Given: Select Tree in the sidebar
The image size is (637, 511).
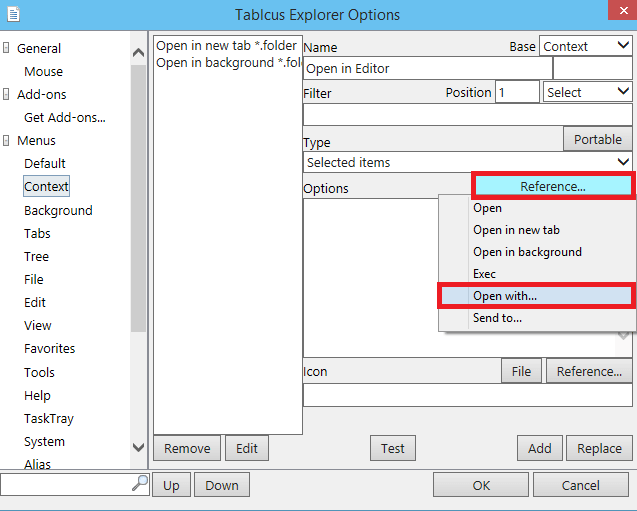Looking at the screenshot, I should coord(36,257).
